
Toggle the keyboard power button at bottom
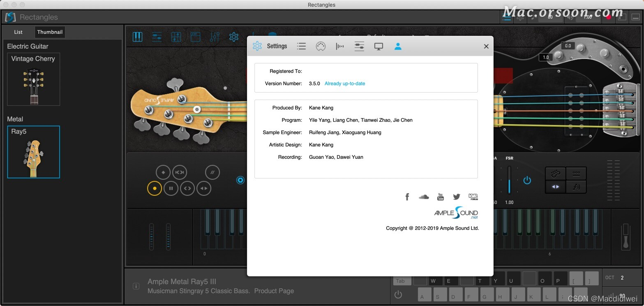(x=398, y=294)
